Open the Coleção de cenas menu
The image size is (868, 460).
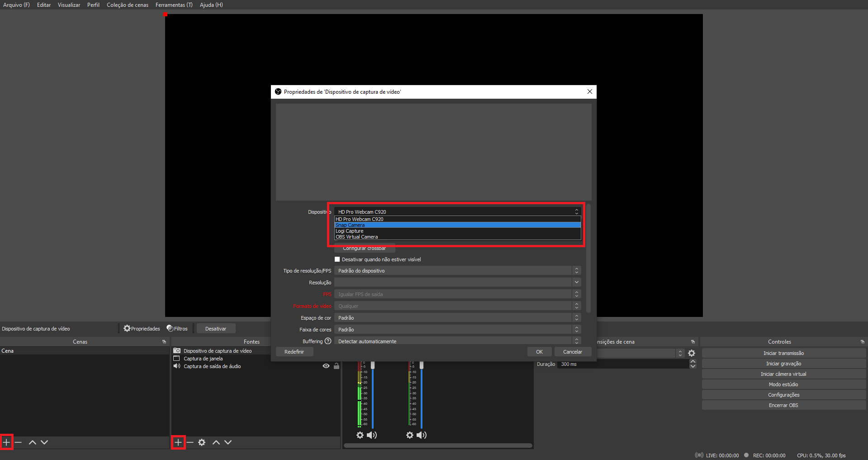pyautogui.click(x=128, y=5)
